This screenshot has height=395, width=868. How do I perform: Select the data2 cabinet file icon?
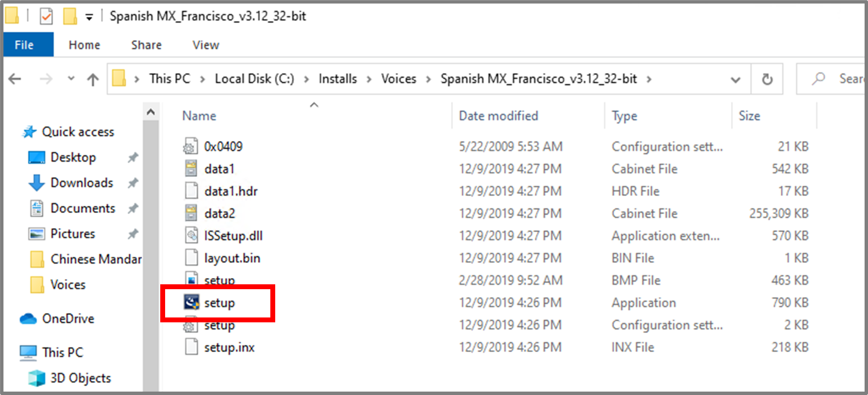tap(191, 214)
